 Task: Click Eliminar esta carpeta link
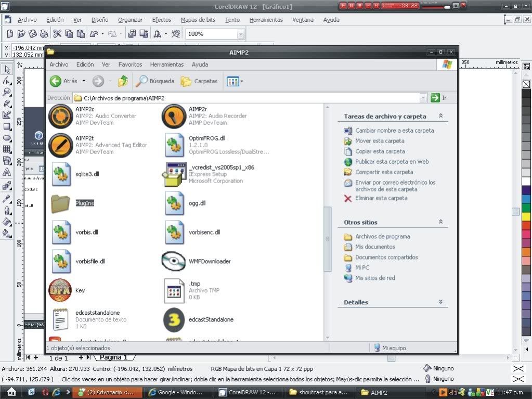click(x=381, y=198)
